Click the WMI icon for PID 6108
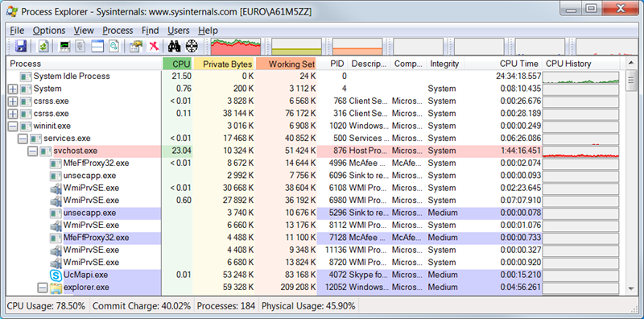Screen dimensions: 644x319 click(56, 188)
